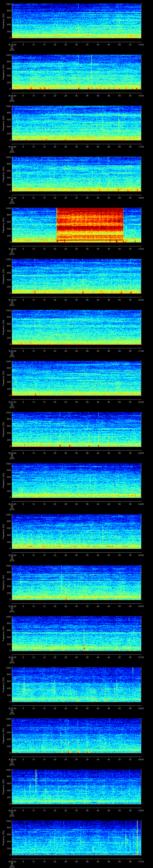
Task: Click the 27:00 end time label
Action: 141,657
